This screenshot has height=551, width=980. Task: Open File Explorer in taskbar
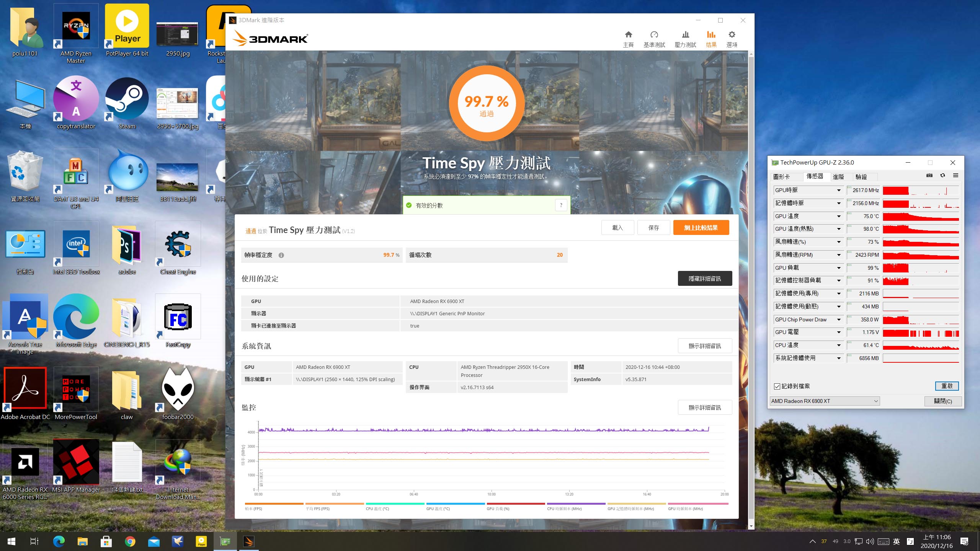82,541
